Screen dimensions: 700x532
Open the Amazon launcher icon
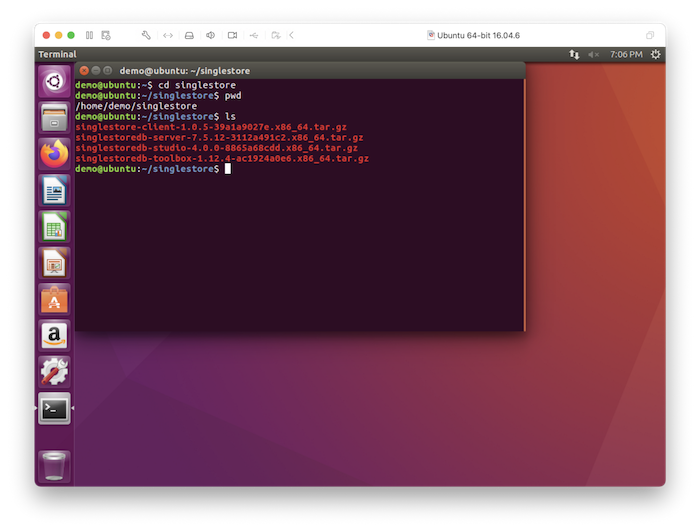pos(54,336)
